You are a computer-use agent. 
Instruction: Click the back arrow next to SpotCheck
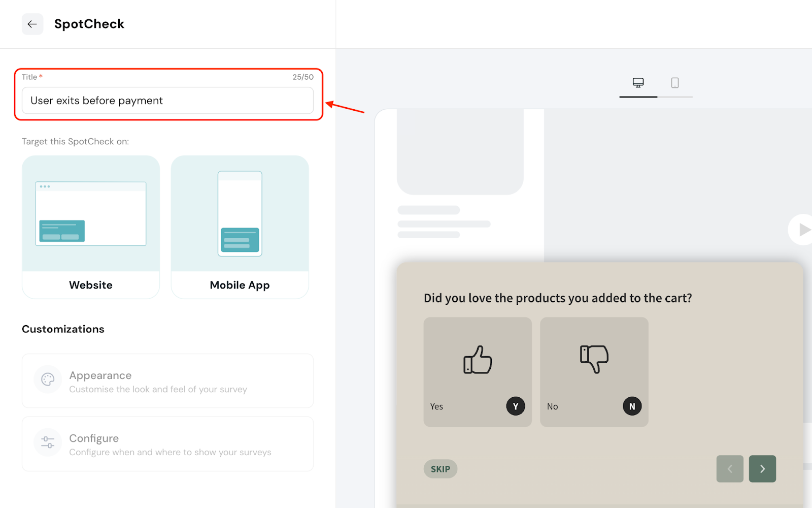coord(32,24)
